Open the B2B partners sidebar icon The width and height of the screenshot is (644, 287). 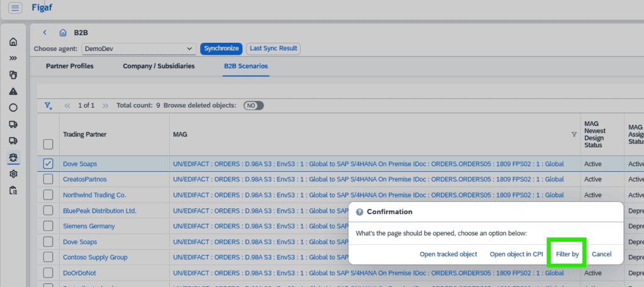tap(13, 157)
